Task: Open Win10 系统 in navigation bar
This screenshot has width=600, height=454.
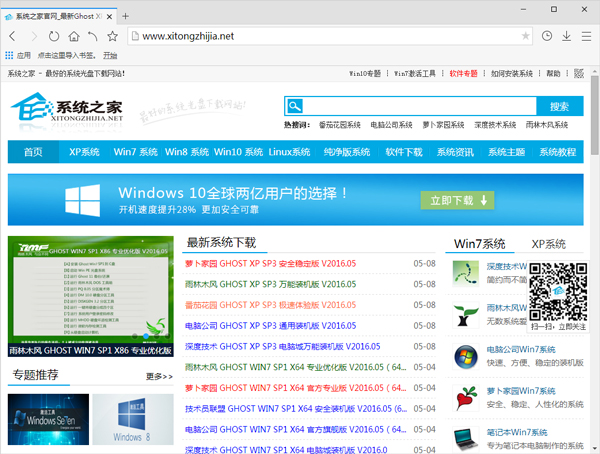Action: 238,152
